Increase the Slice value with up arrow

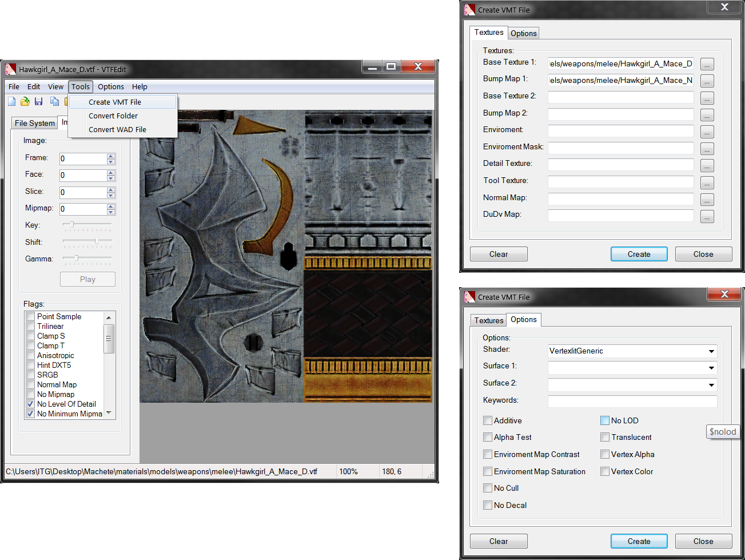[x=111, y=189]
